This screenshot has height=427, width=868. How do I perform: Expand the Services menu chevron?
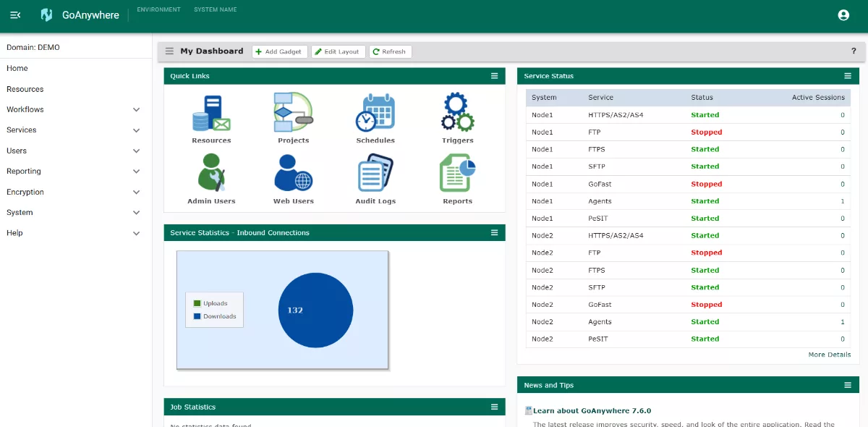(x=137, y=130)
